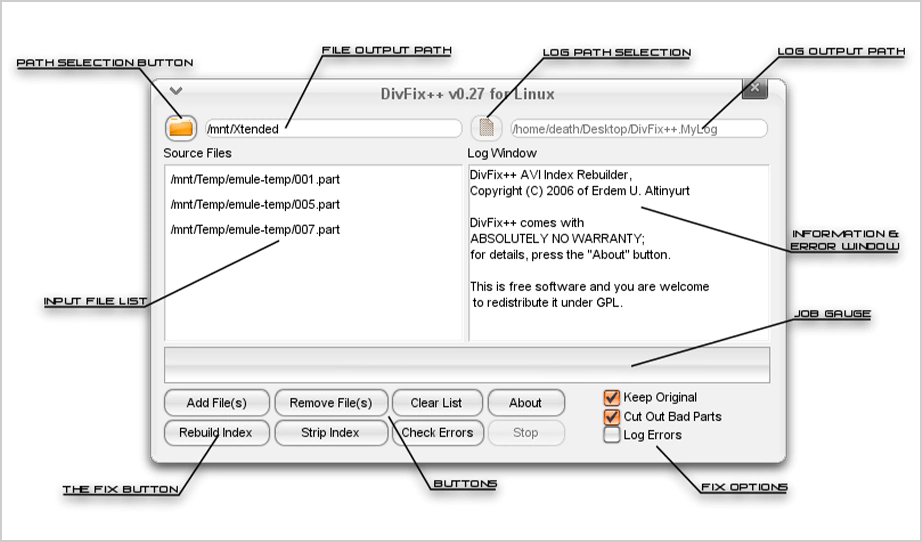Run the Check Errors button

(437, 433)
